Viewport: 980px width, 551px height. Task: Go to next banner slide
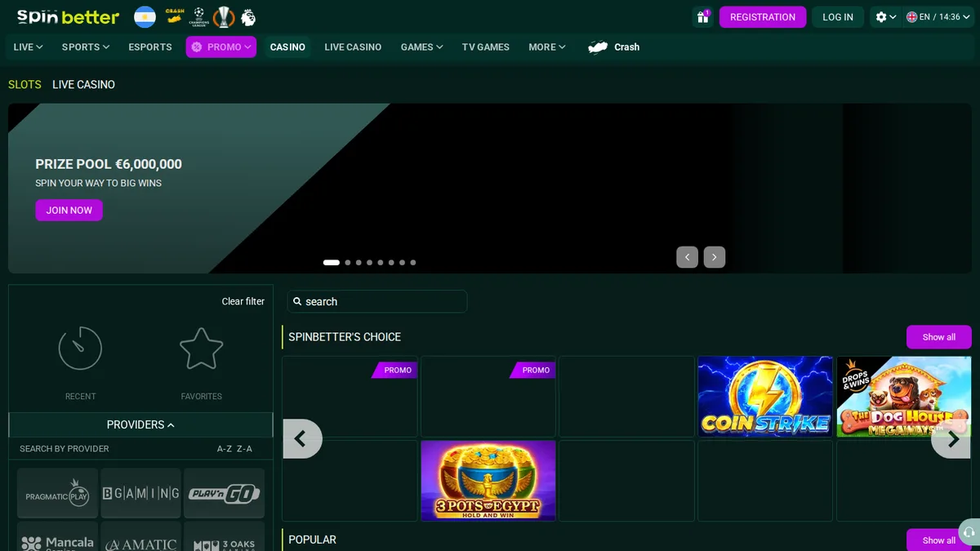coord(715,257)
